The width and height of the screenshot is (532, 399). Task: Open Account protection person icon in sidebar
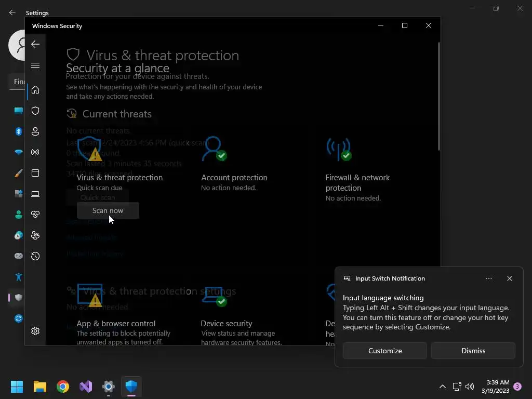click(35, 131)
